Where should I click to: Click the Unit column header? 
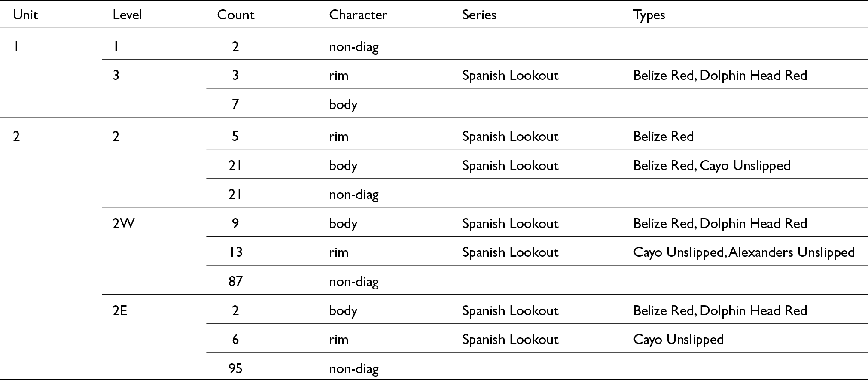click(x=25, y=15)
